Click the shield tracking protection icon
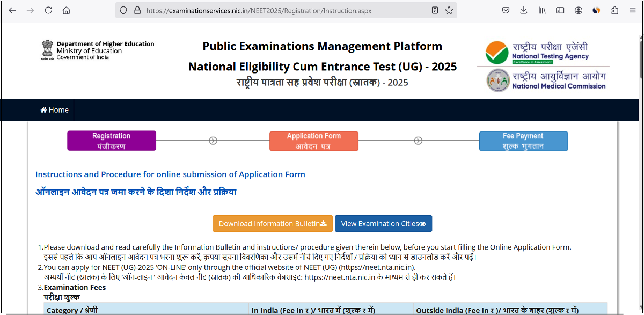The height and width of the screenshot is (315, 644). tap(123, 10)
